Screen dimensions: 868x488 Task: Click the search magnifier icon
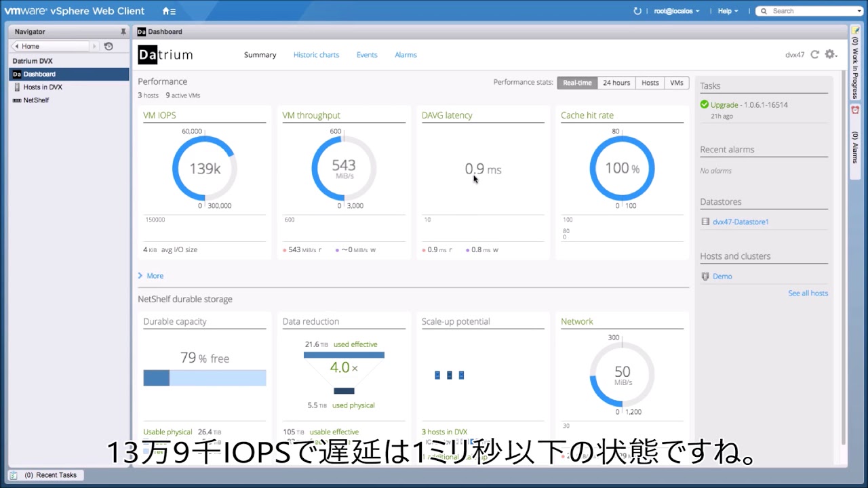click(764, 11)
